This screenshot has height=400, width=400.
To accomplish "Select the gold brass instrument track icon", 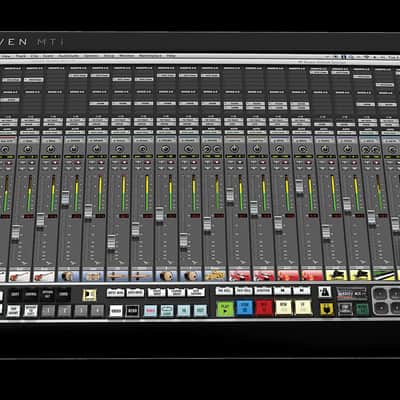I will [x=215, y=276].
